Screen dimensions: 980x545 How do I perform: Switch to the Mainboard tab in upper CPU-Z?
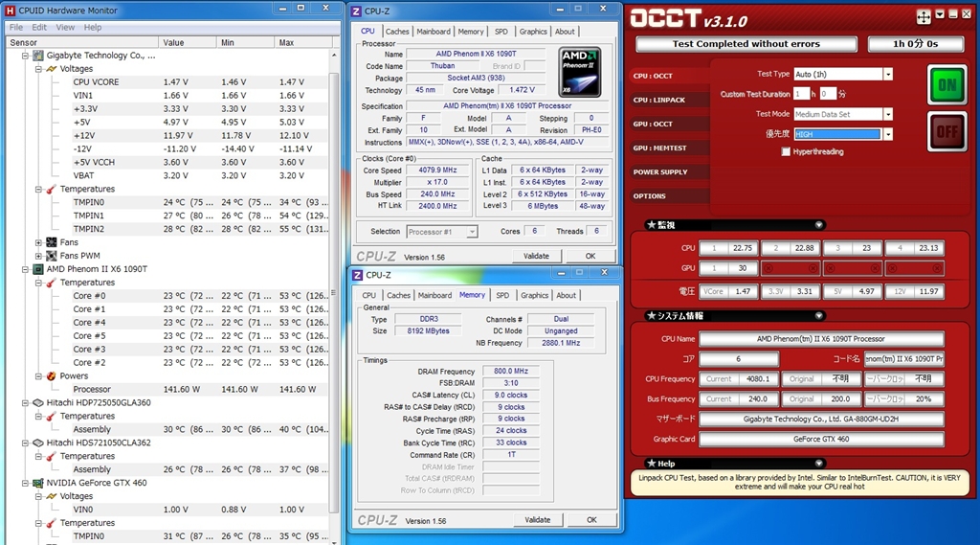(x=433, y=32)
